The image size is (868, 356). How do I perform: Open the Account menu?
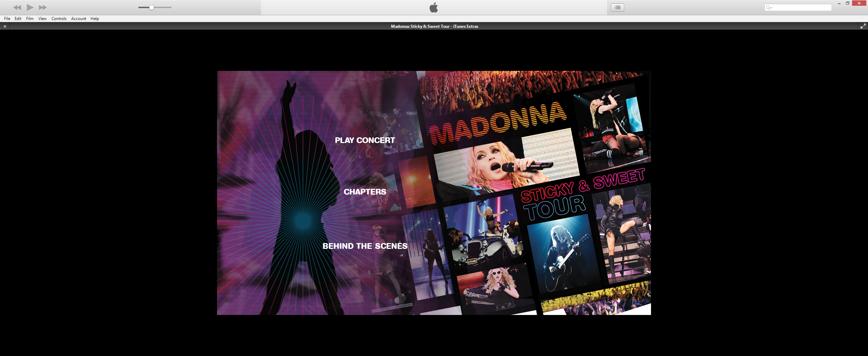click(x=79, y=19)
